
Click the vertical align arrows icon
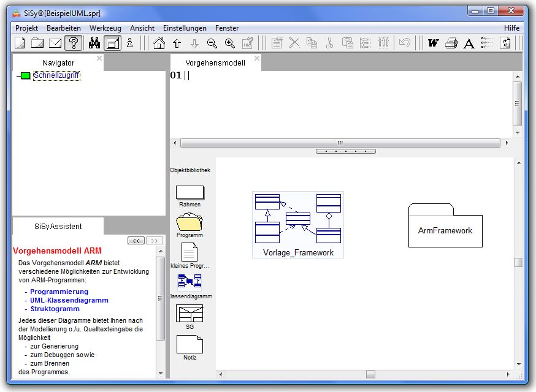point(383,43)
